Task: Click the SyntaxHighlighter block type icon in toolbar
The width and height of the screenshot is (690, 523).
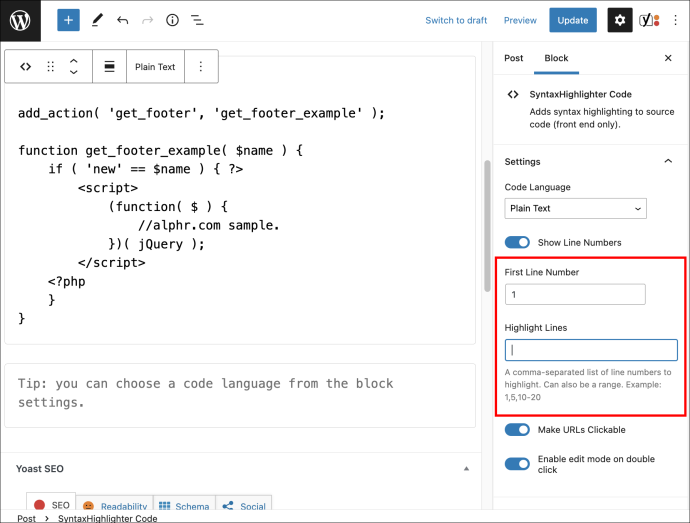Action: pyautogui.click(x=26, y=66)
